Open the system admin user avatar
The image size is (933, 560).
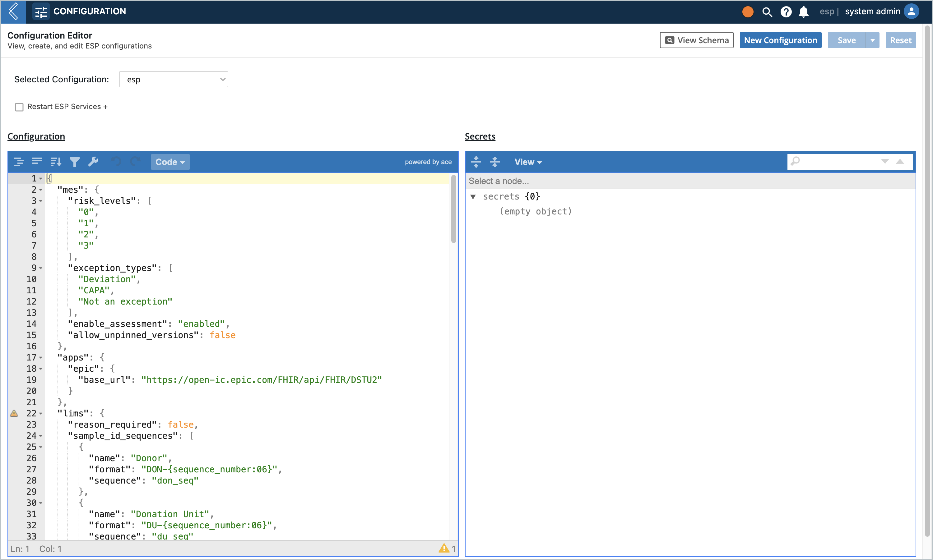[x=912, y=11]
